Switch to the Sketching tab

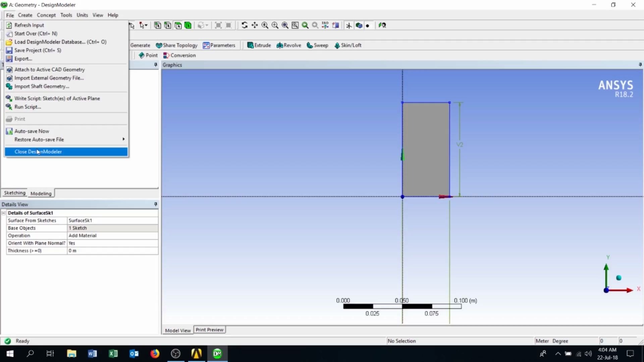14,193
